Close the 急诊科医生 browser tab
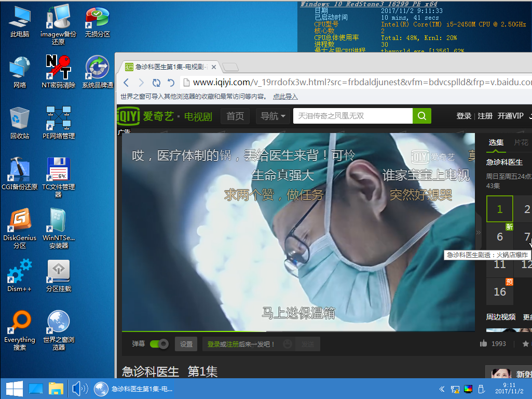 (214, 67)
